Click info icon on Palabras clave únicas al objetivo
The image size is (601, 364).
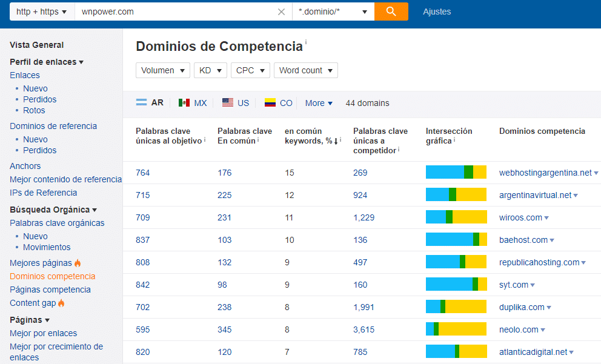[x=205, y=140]
